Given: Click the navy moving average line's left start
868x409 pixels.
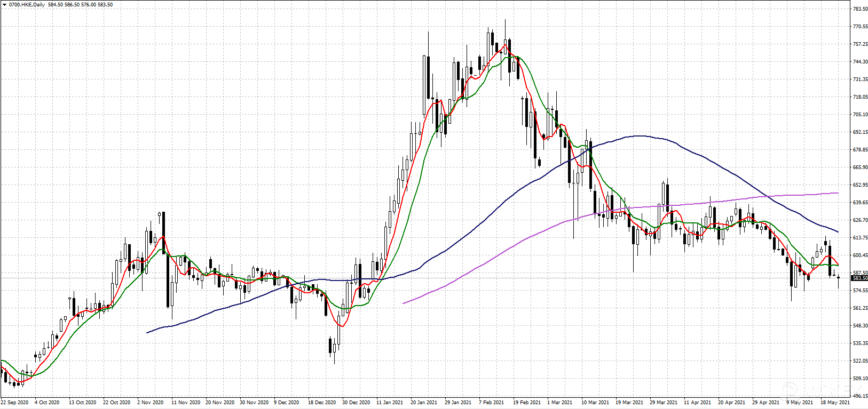Looking at the screenshot, I should click(x=147, y=333).
